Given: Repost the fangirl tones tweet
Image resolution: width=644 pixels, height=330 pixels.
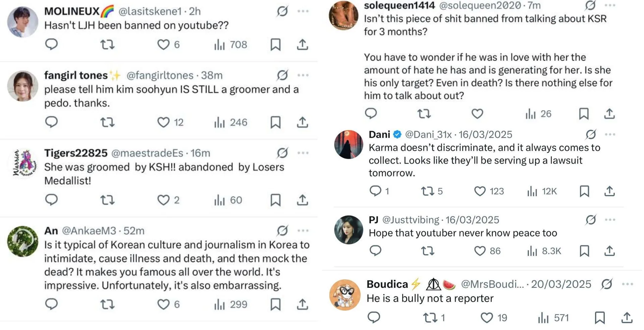Looking at the screenshot, I should [107, 122].
